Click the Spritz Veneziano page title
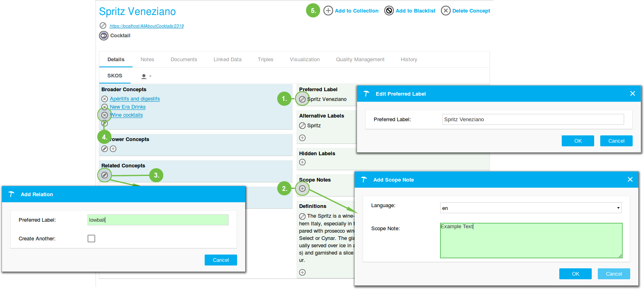The width and height of the screenshot is (644, 289). click(x=137, y=11)
